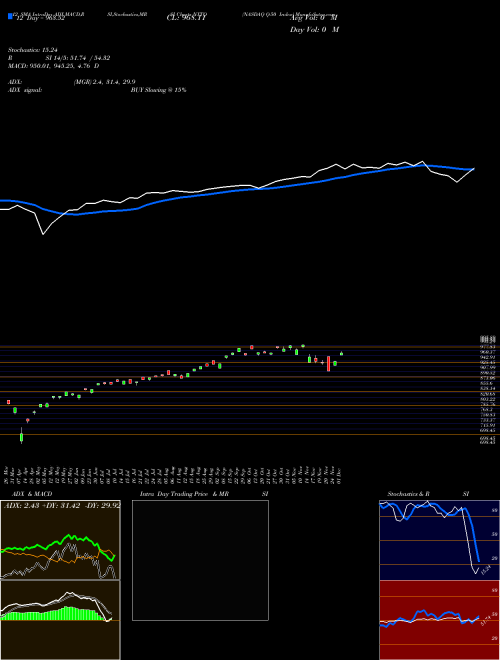Click the tall red candlestick in November

(x=328, y=363)
